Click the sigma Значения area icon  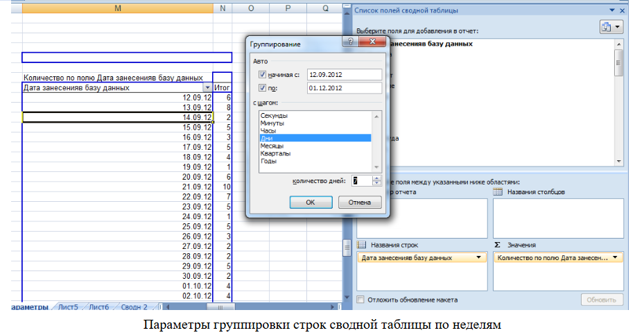[498, 245]
